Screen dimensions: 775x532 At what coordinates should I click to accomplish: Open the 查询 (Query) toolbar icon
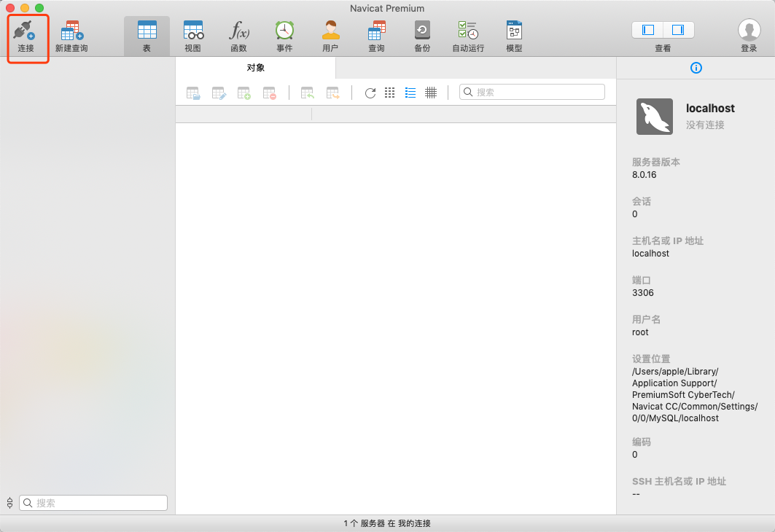(376, 31)
